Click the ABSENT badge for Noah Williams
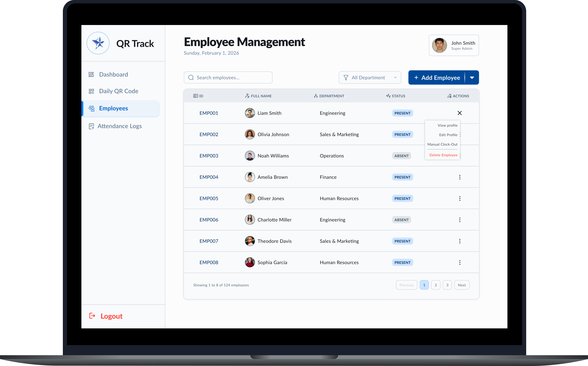 tap(401, 156)
